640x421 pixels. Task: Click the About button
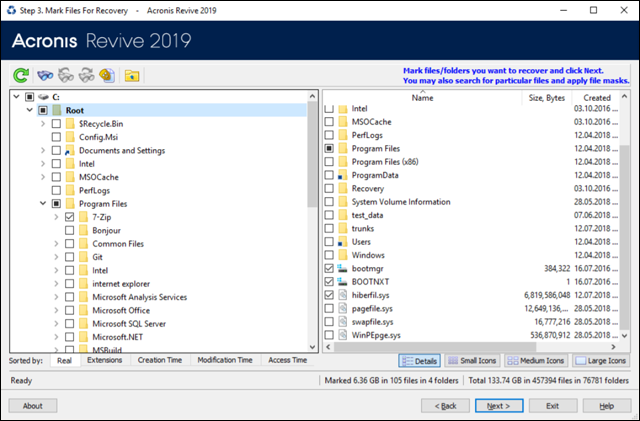33,405
